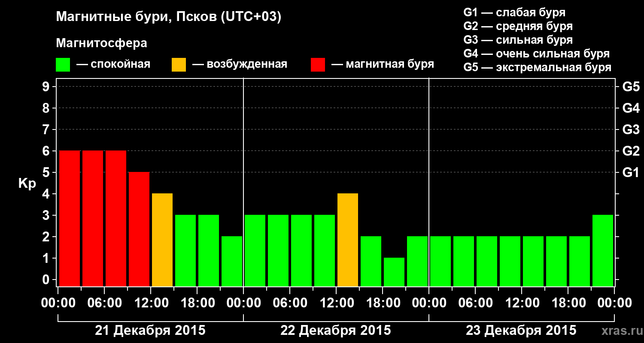Click the title 'Магнитные бури, Псков (UTC+03)'

tap(169, 17)
